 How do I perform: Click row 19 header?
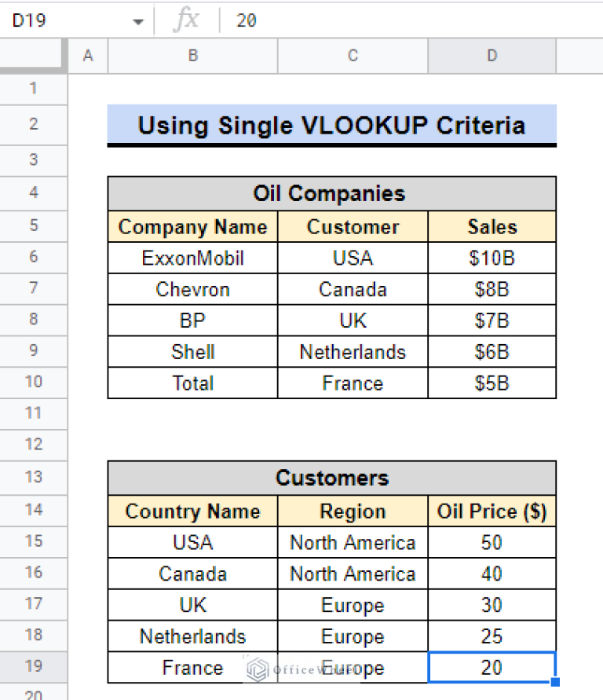tap(33, 667)
